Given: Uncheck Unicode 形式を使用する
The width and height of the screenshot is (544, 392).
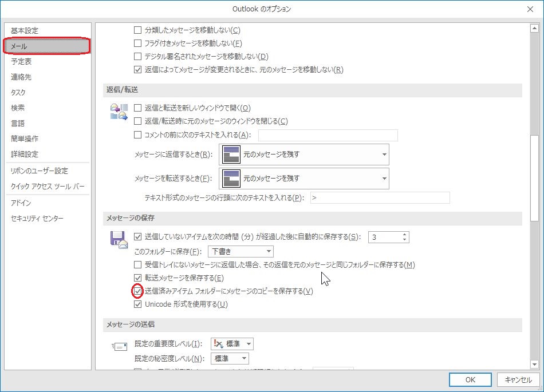Looking at the screenshot, I should [x=138, y=304].
